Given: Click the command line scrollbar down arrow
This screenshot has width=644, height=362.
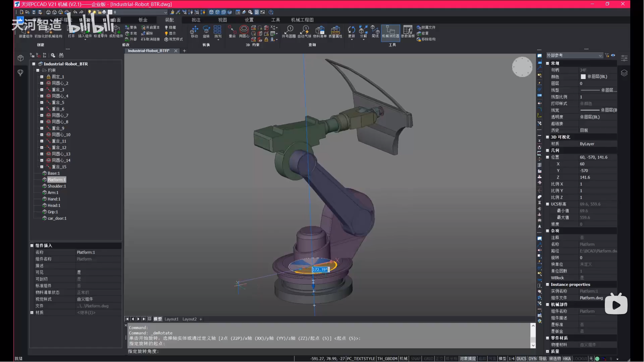Looking at the screenshot, I should tap(533, 345).
